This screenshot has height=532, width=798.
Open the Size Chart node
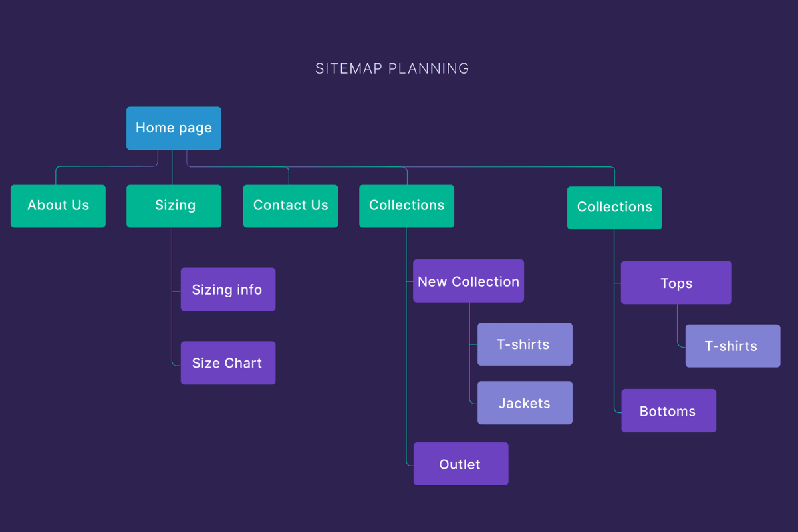pyautogui.click(x=228, y=363)
